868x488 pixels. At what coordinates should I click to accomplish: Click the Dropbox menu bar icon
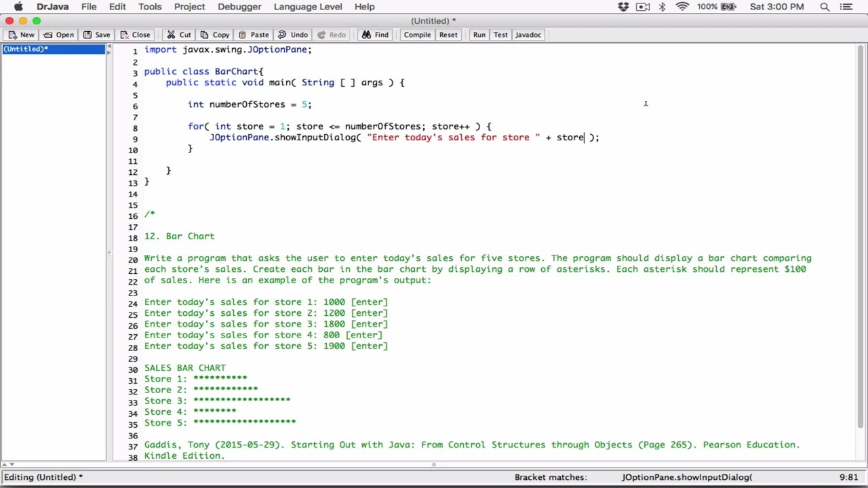tap(623, 7)
